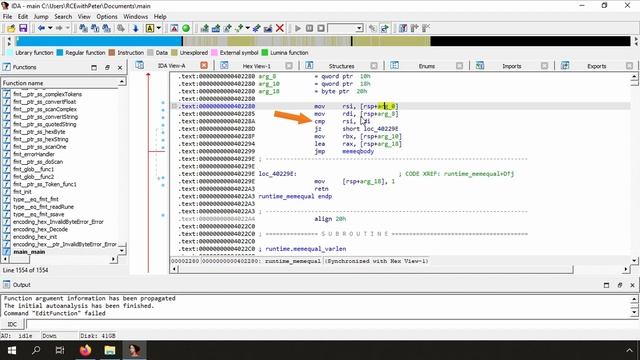Jump forward with the grey right arrow
This screenshot has width=640, height=360.
tap(59, 28)
